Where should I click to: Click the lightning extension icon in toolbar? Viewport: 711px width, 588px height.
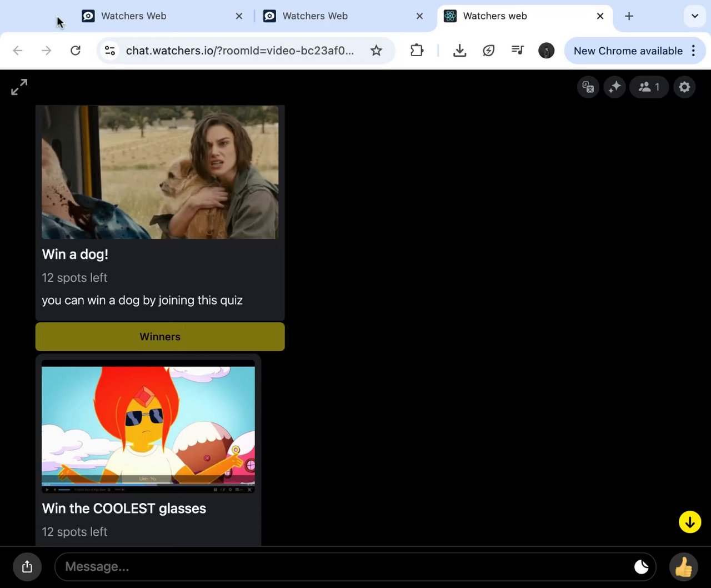(x=488, y=51)
